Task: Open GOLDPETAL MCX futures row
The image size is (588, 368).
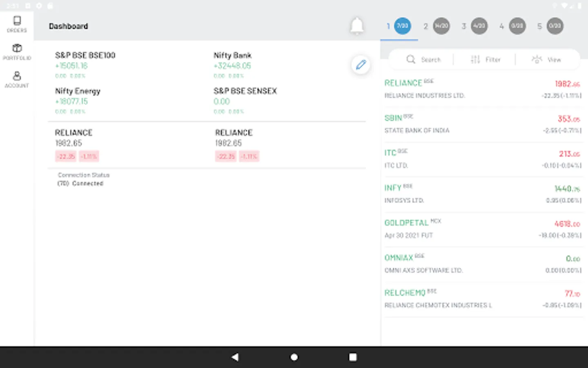Action: coord(483,229)
